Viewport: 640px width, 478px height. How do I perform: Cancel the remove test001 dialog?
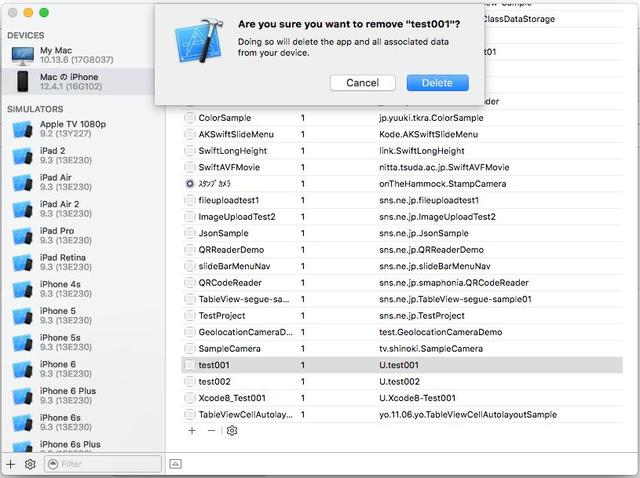tap(362, 83)
